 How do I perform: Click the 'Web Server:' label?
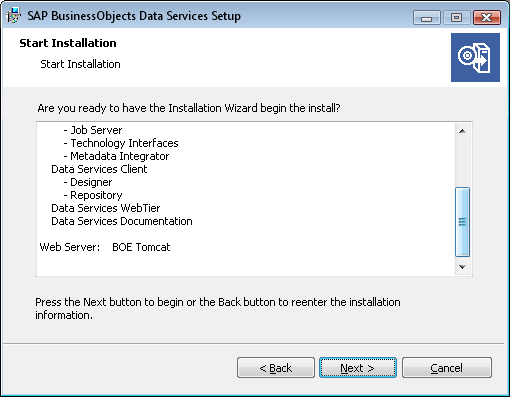(70, 247)
